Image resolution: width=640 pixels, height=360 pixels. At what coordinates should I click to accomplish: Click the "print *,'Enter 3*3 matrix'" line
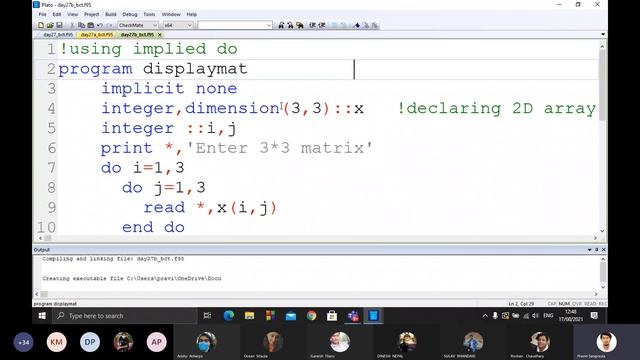[x=237, y=148]
